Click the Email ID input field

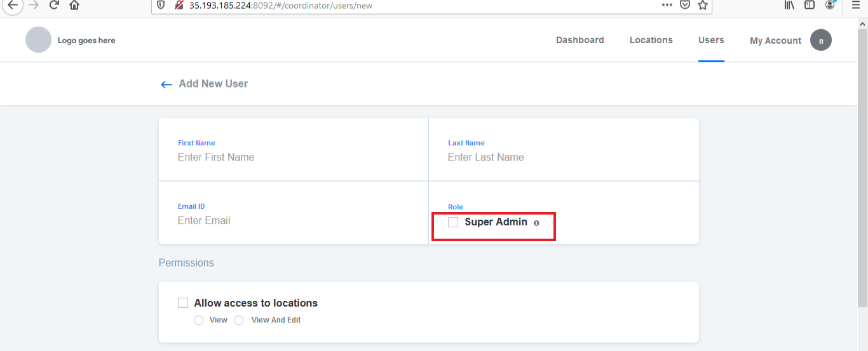coord(294,221)
